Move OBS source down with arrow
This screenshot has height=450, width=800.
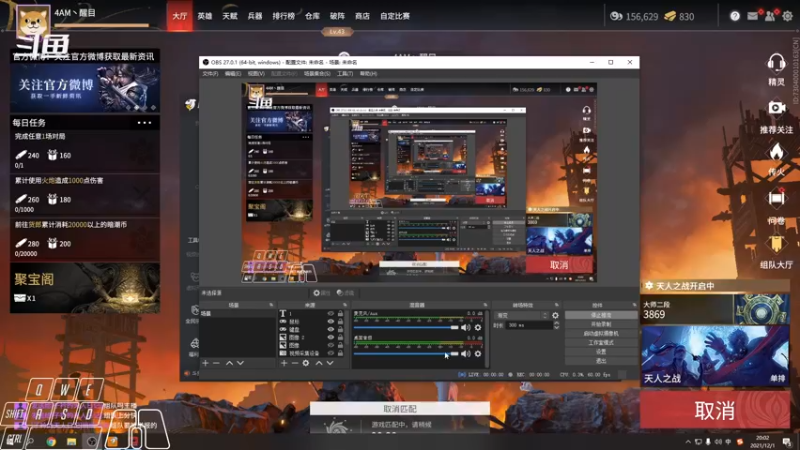coord(330,363)
